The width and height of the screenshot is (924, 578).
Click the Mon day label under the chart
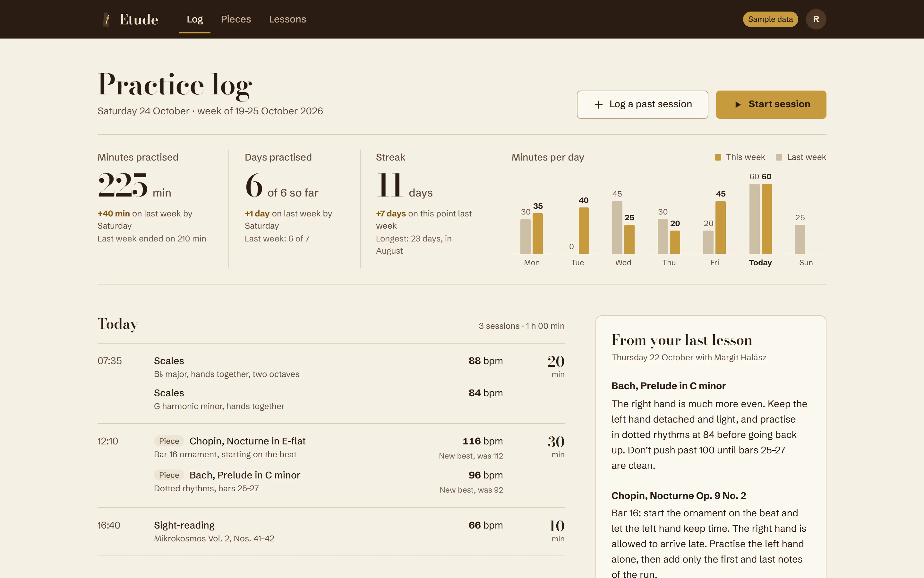(532, 263)
